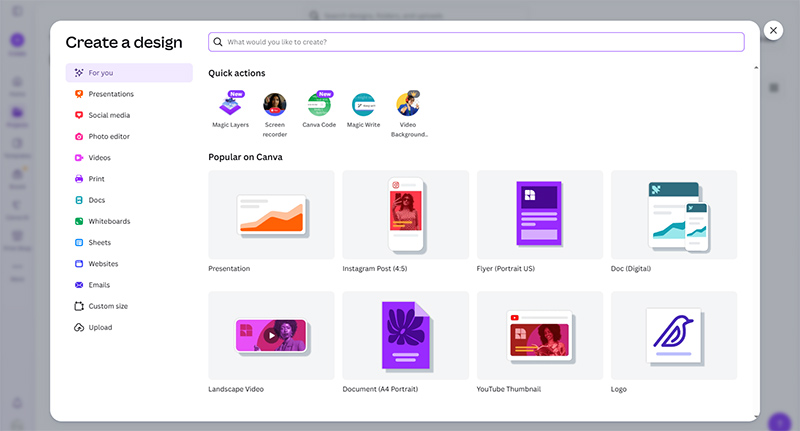Create a Landscape Video thumbnail

coord(271,335)
